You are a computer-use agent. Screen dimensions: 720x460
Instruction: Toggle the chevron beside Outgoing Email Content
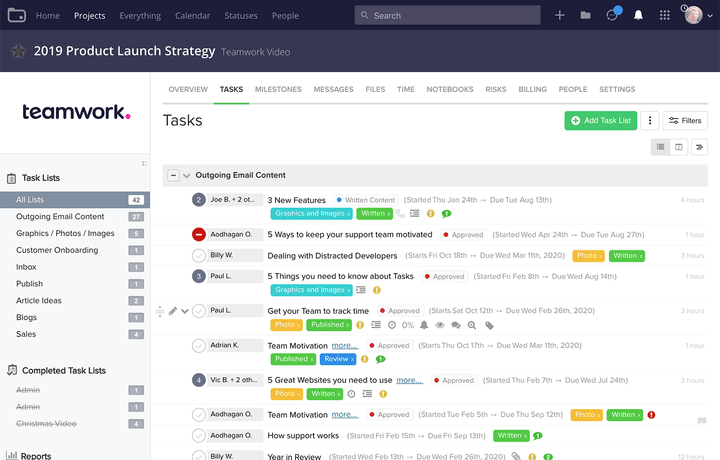tap(186, 175)
